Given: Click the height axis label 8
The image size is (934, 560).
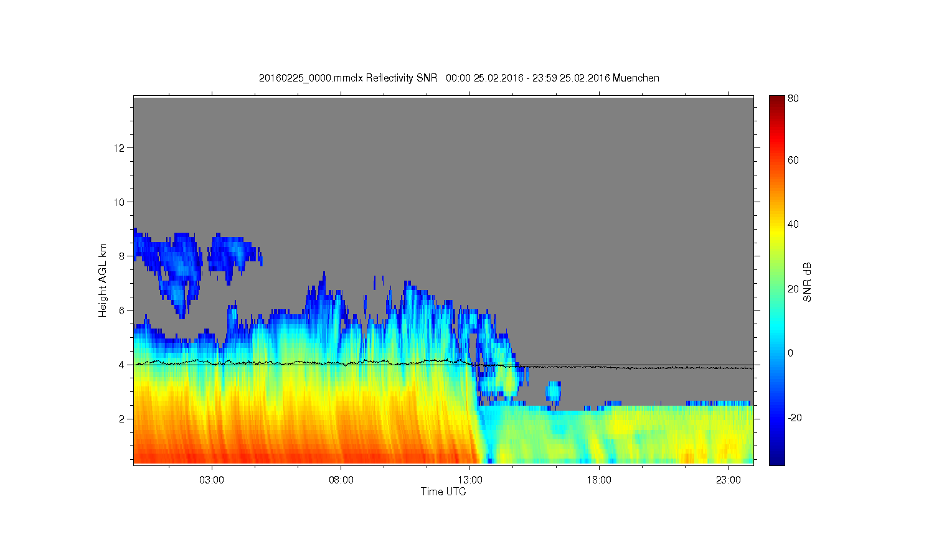Looking at the screenshot, I should point(123,256).
